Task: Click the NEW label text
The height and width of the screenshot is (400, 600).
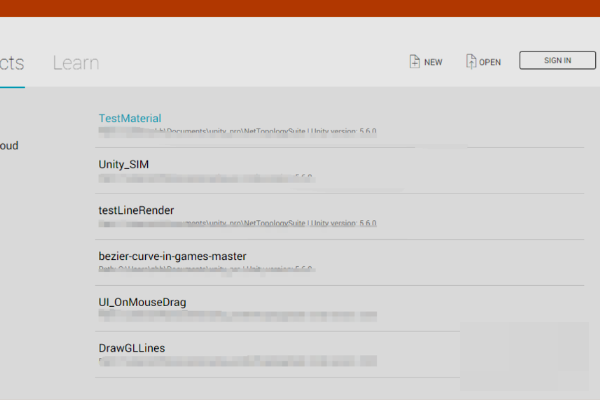Action: click(433, 62)
